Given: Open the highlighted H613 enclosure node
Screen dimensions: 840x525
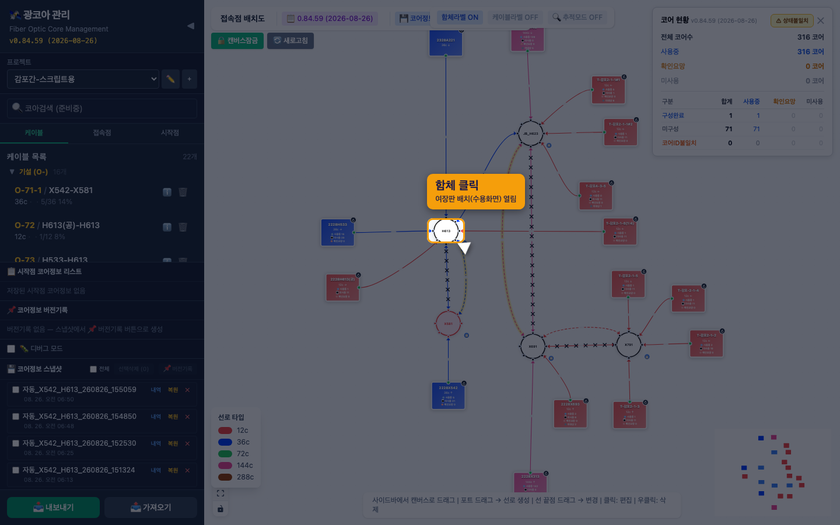Looking at the screenshot, I should click(x=446, y=231).
